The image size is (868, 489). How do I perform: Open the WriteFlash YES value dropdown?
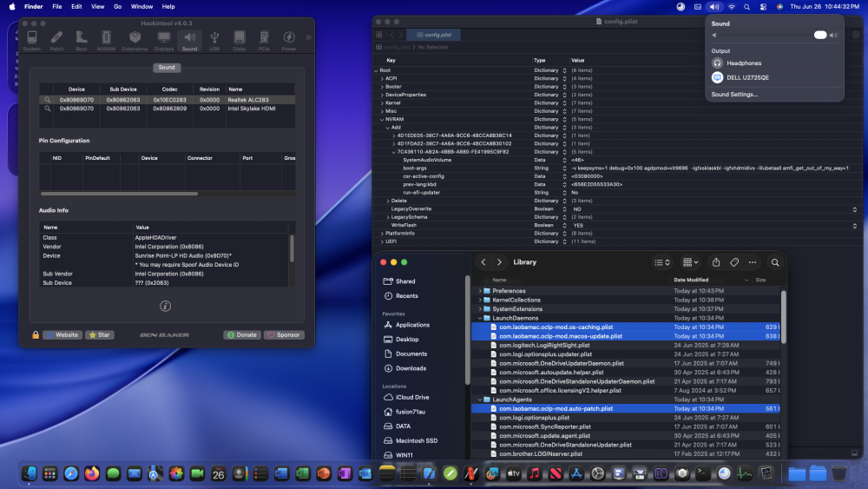tap(855, 226)
